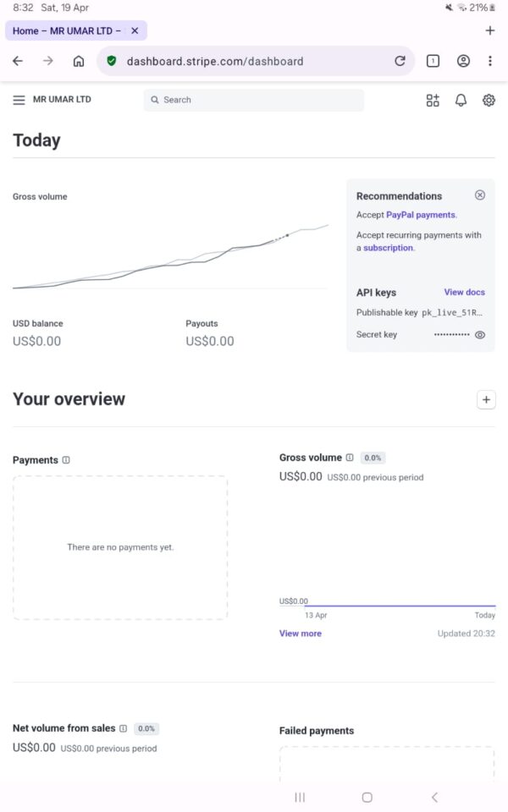
Task: Click the Gross volume info icon
Action: pyautogui.click(x=350, y=458)
